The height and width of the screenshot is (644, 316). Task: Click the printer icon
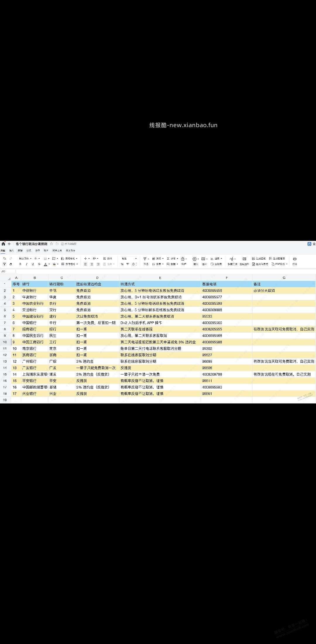click(295, 259)
